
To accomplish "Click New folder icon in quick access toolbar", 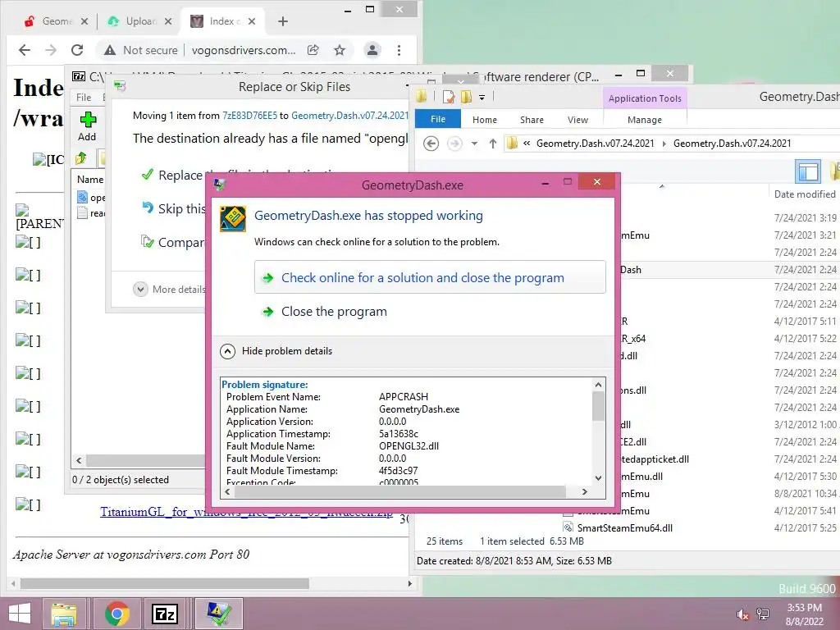I will [x=466, y=97].
